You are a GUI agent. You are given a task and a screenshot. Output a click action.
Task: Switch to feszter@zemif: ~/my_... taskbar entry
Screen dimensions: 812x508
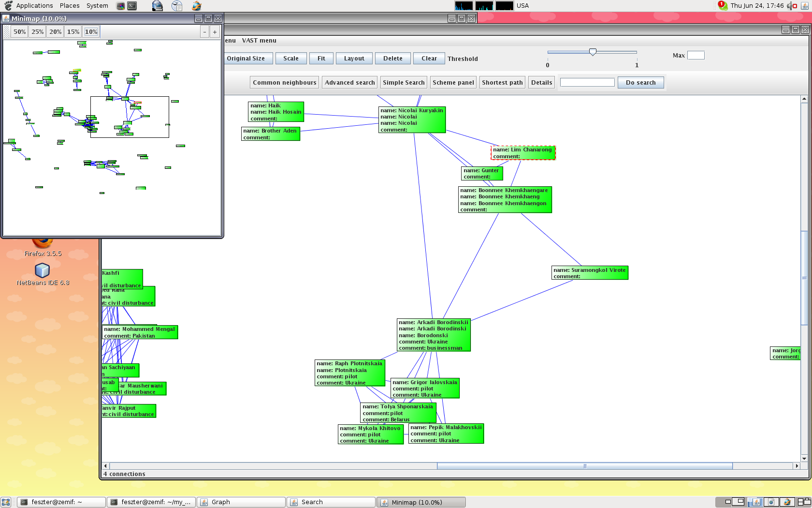[151, 502]
